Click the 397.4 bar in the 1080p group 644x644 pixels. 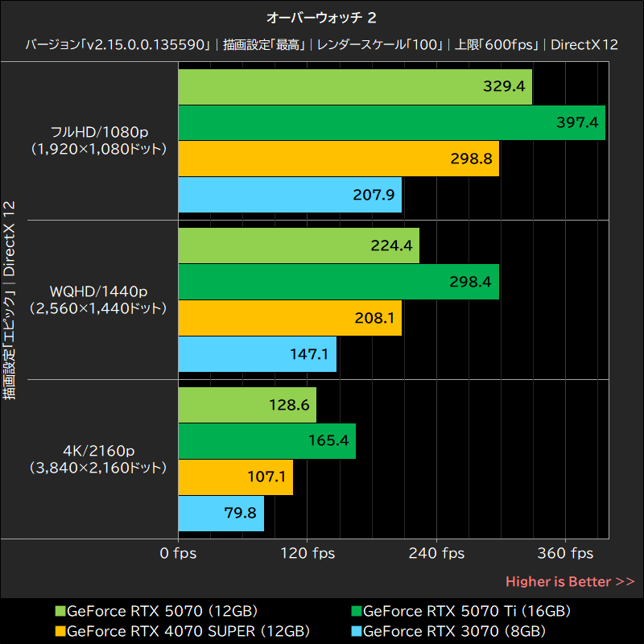tap(392, 123)
